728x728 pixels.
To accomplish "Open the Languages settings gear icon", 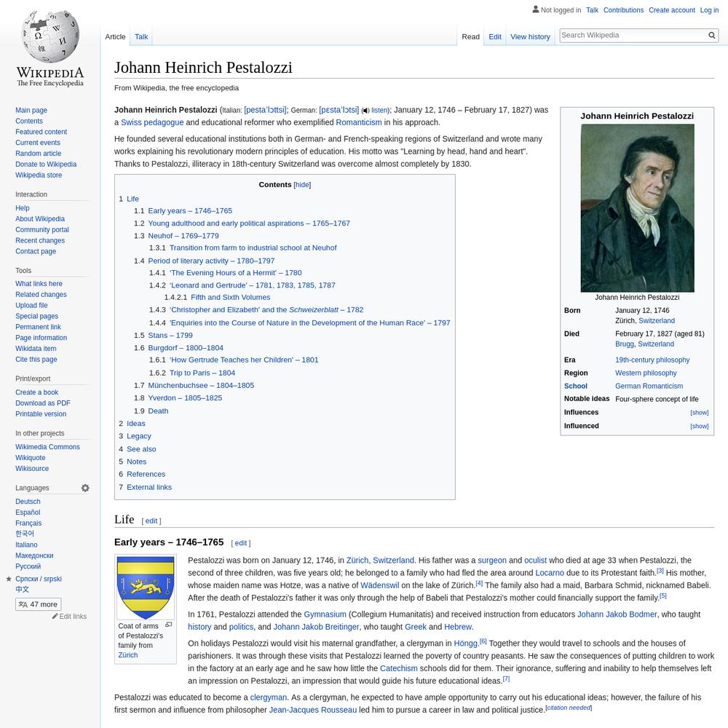I will 85,488.
